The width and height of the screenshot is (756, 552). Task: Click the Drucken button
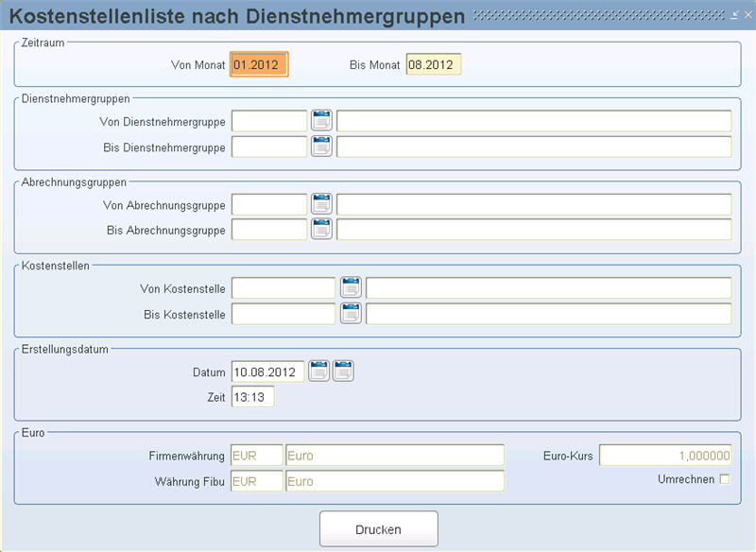(x=379, y=529)
